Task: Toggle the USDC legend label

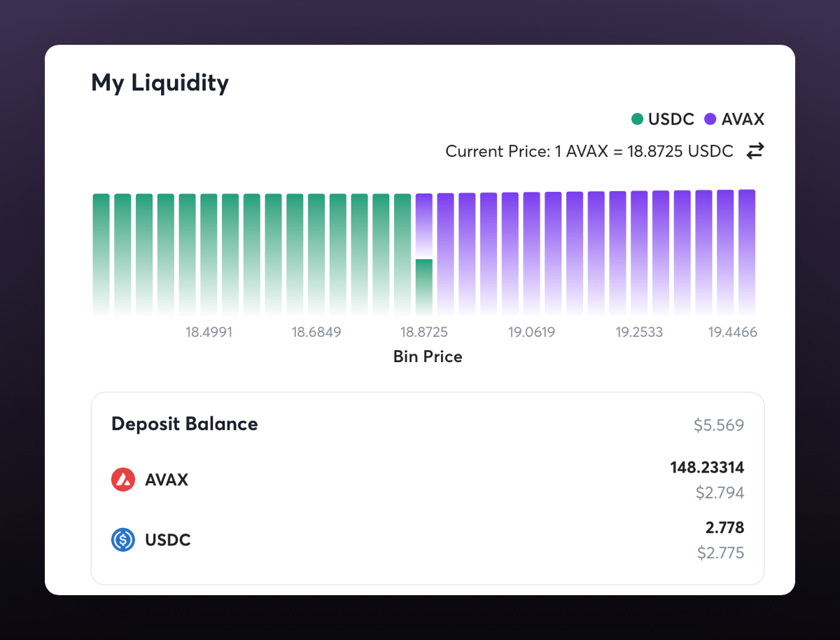Action: coord(671,119)
